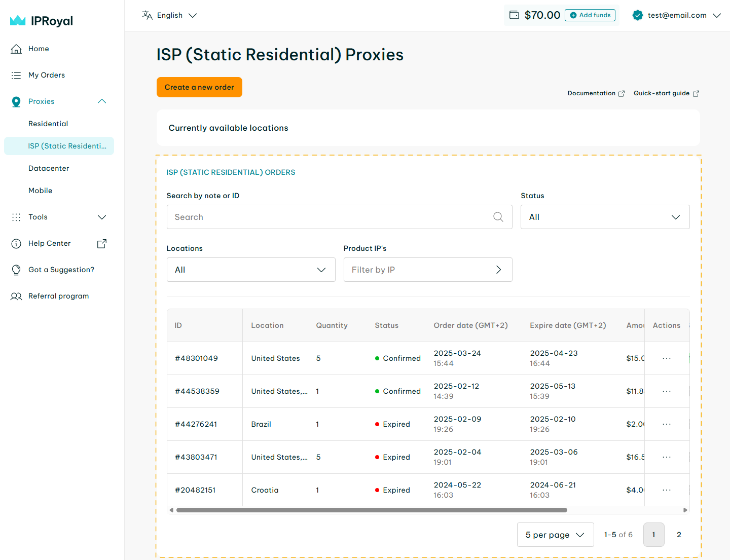Expand the Tools sidebar section
Screen dimensions: 730x560
[x=101, y=217]
